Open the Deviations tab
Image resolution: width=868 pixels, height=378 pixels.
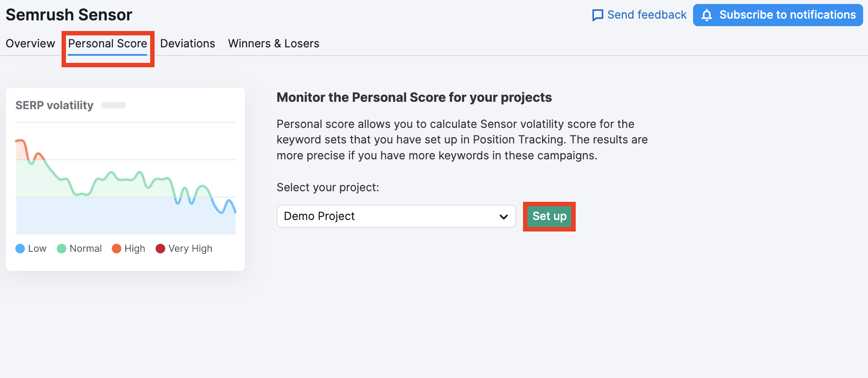click(x=187, y=43)
